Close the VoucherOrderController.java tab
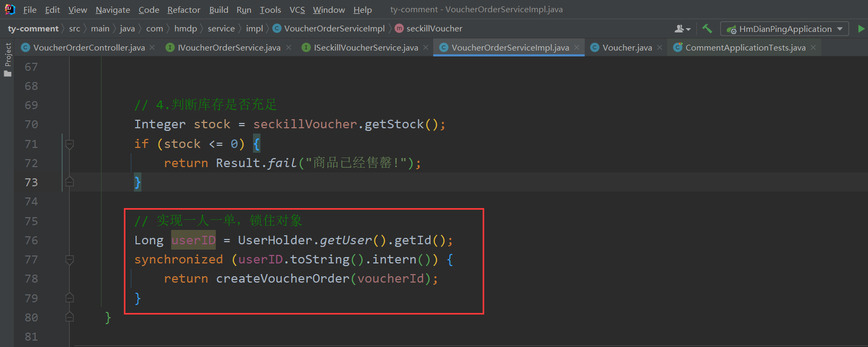The height and width of the screenshot is (347, 868). (152, 47)
